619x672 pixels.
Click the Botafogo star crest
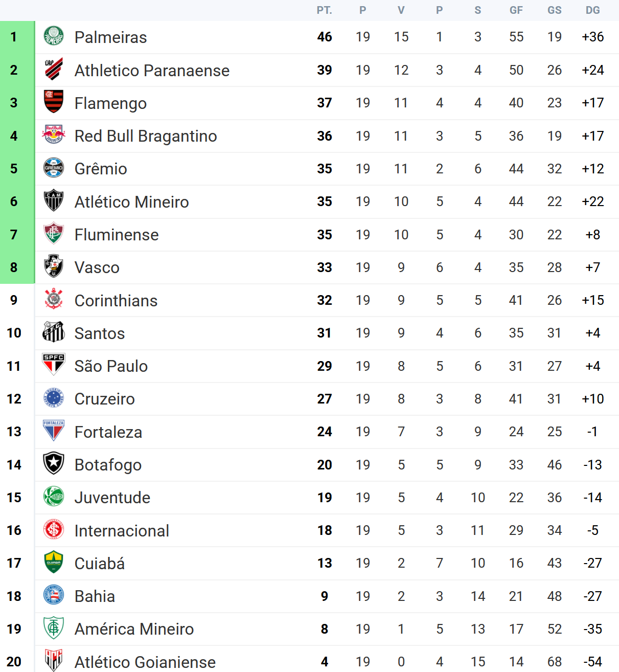click(54, 464)
